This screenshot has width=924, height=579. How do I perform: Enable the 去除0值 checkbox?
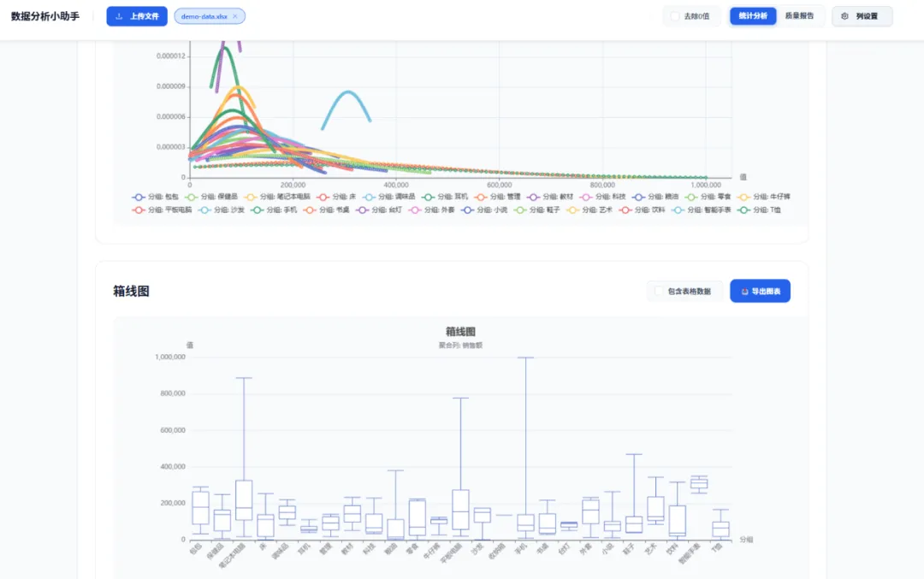(x=675, y=16)
